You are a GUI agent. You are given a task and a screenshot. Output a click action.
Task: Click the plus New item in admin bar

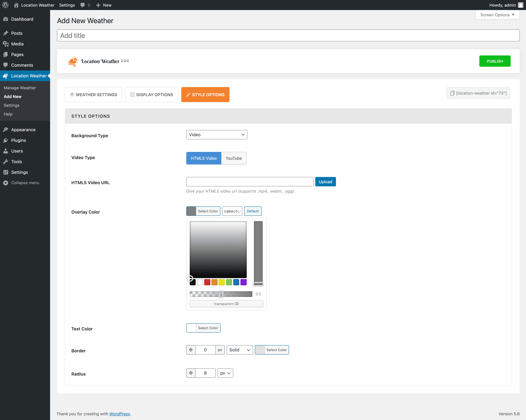(104, 5)
